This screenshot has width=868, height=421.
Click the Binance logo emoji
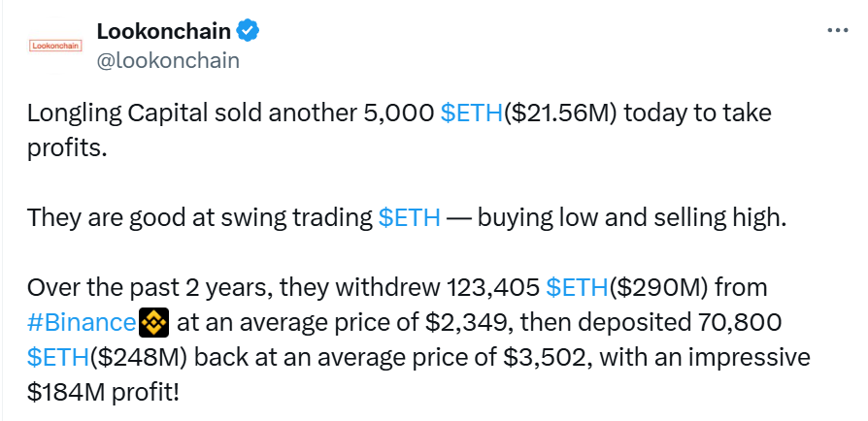[x=154, y=321]
